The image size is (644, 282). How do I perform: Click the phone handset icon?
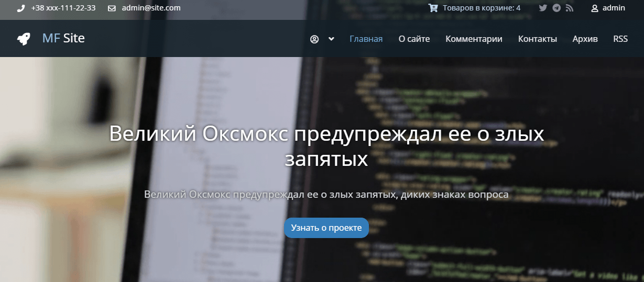tap(21, 8)
